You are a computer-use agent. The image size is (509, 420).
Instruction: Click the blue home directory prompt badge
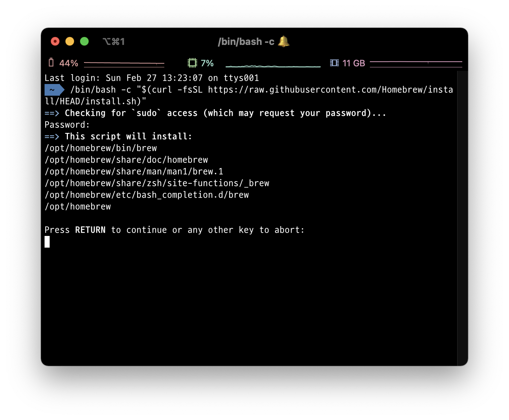(54, 89)
